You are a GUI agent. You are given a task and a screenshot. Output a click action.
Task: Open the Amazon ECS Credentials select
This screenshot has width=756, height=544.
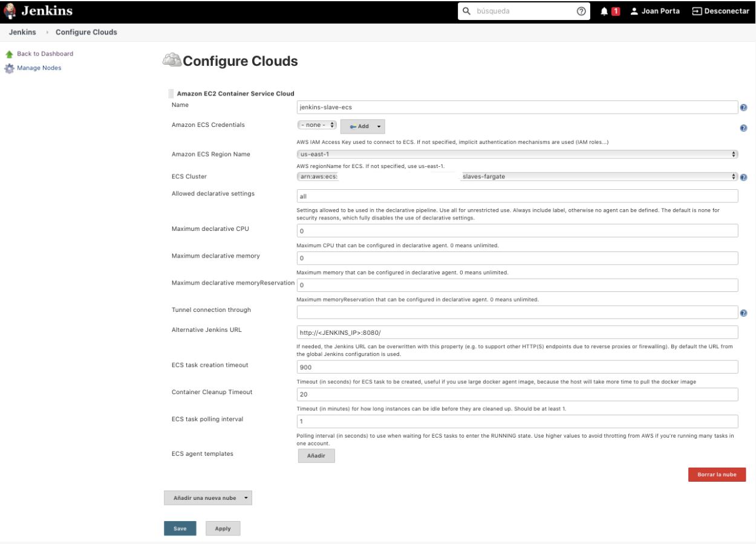[317, 125]
